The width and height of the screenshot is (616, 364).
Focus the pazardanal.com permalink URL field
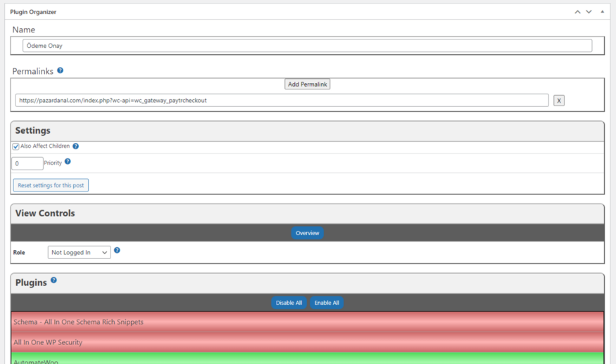[x=282, y=100]
